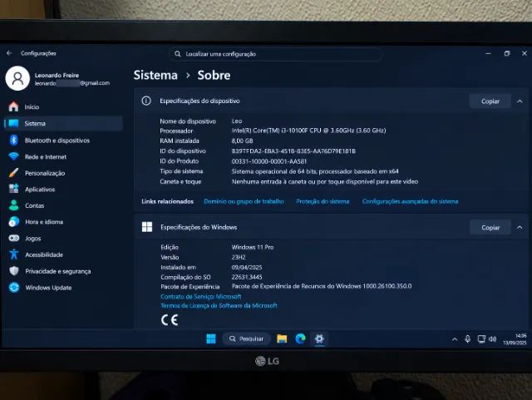The image size is (532, 400).
Task: Click the Leonardo Freire profile avatar
Action: click(17, 78)
